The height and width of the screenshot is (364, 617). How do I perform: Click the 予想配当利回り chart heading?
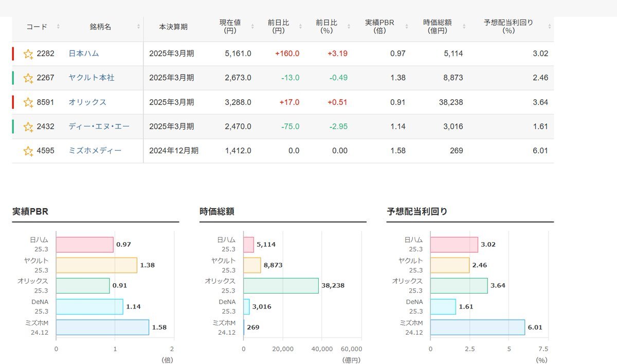(x=417, y=211)
